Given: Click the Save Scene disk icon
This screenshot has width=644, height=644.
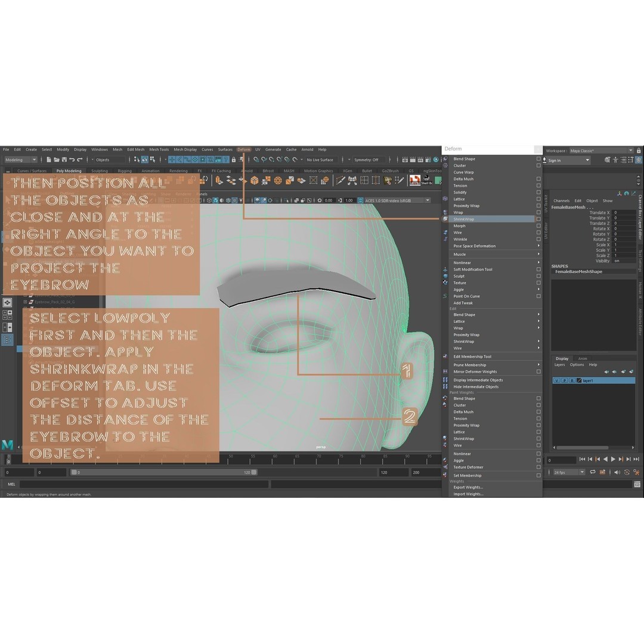Looking at the screenshot, I should point(64,160).
